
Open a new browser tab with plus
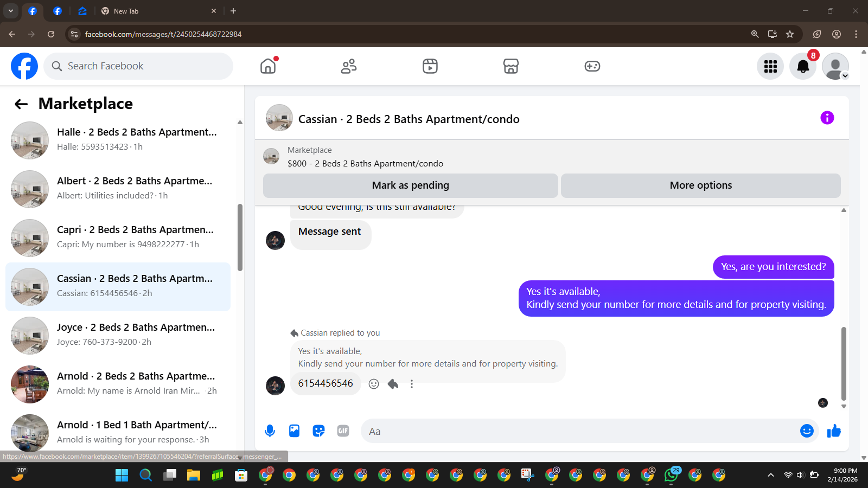[x=233, y=11]
